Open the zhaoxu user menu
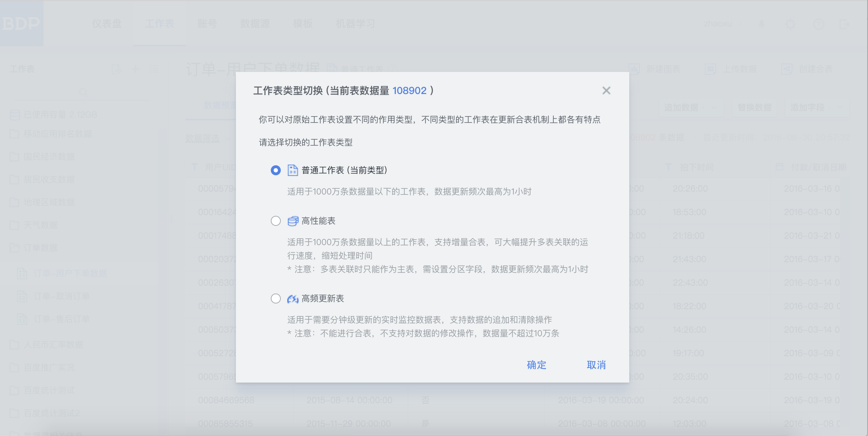Screen dimensions: 868x436 tap(718, 24)
